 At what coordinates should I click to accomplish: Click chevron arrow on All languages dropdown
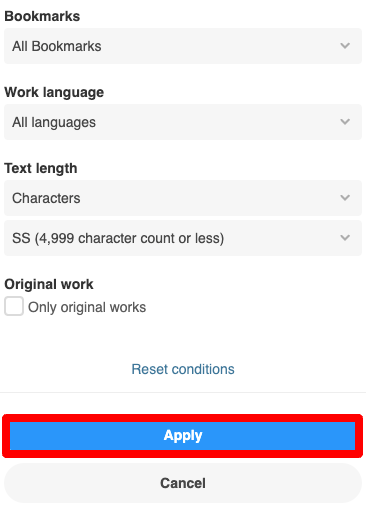point(345,122)
